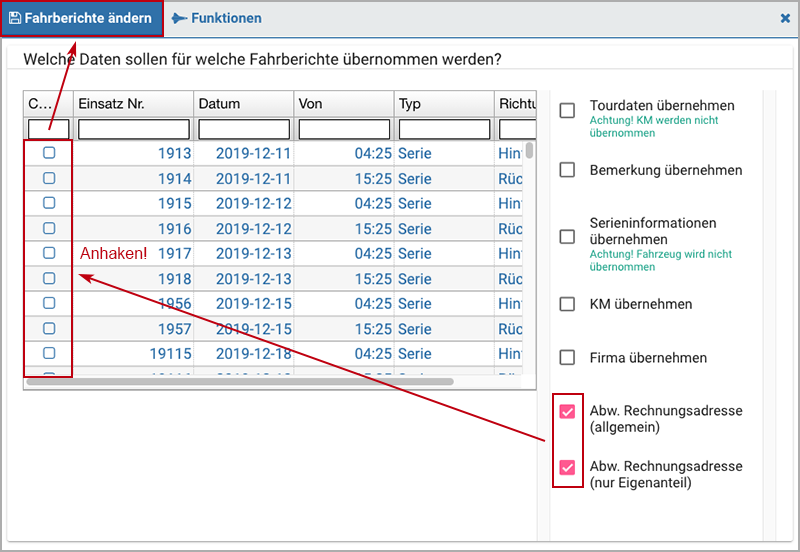
Task: Select the Fahrberichte ändern tab
Action: coord(82,18)
